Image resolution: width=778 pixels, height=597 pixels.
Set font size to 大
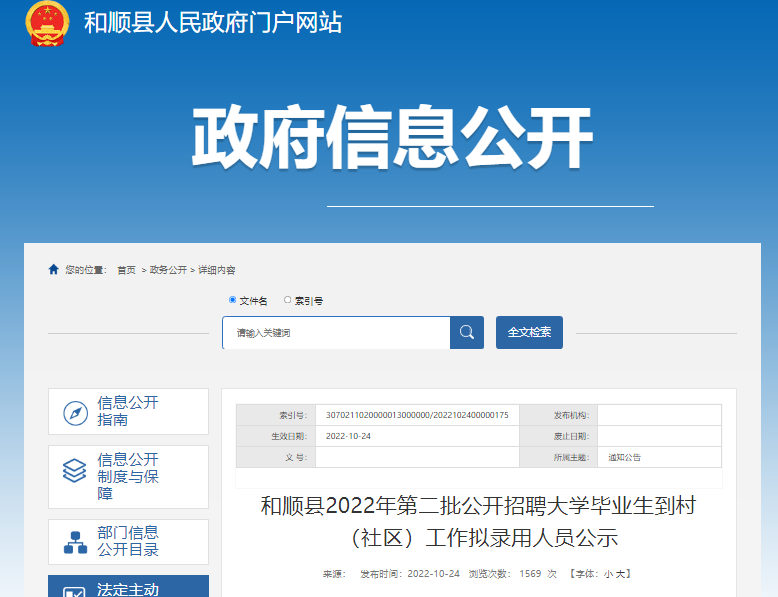click(x=620, y=574)
